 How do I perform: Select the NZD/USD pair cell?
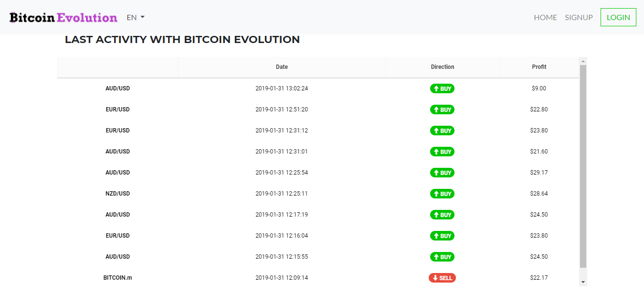point(118,194)
